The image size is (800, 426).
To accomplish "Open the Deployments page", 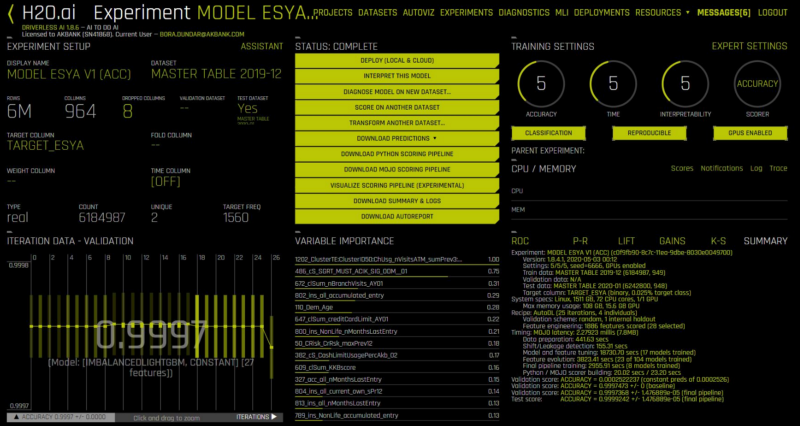I will click(602, 13).
